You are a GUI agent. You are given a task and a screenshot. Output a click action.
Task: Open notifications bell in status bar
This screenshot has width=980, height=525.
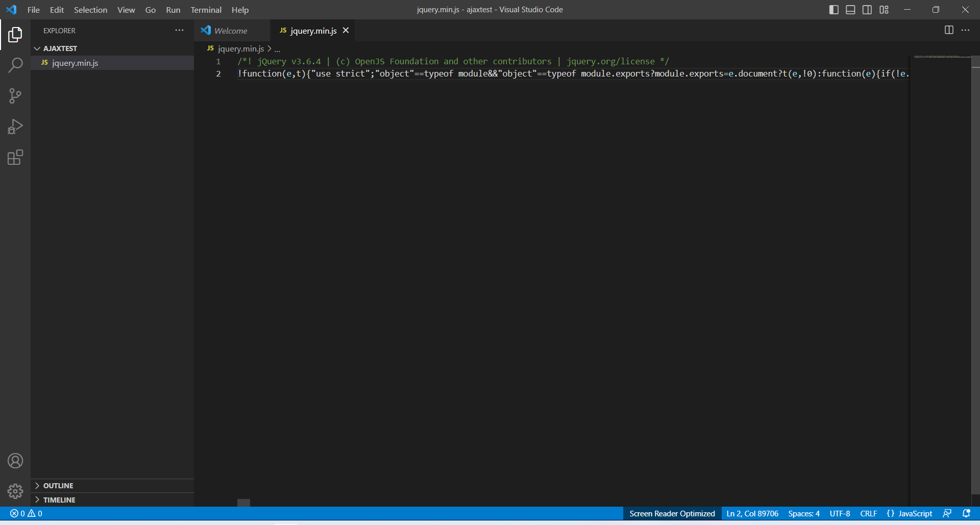[966, 513]
